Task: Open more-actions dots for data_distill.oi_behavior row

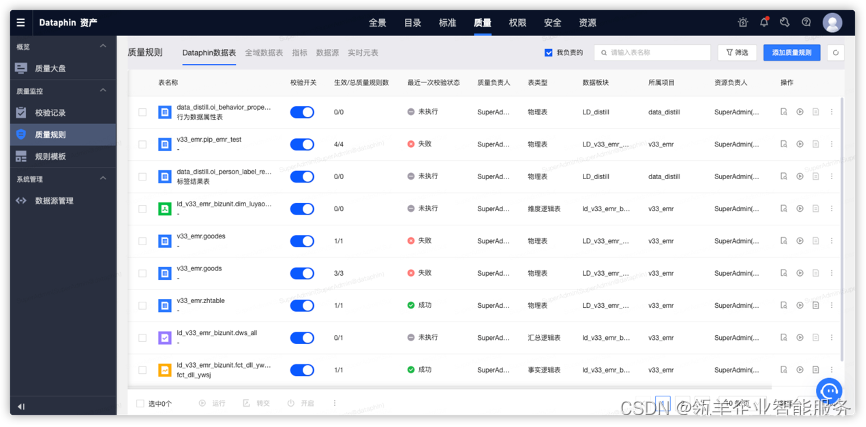Action: coord(832,112)
